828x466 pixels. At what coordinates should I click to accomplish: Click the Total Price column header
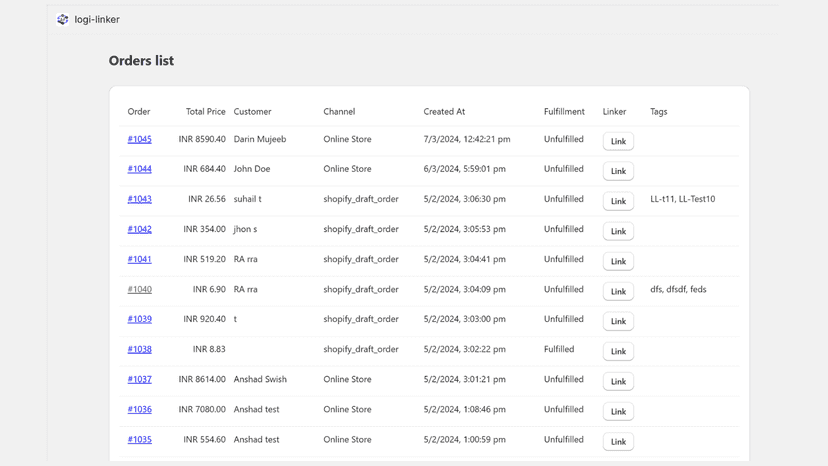click(x=205, y=111)
